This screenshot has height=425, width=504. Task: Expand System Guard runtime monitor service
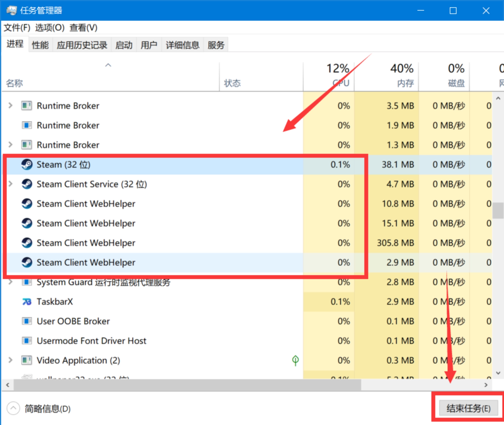coord(10,282)
